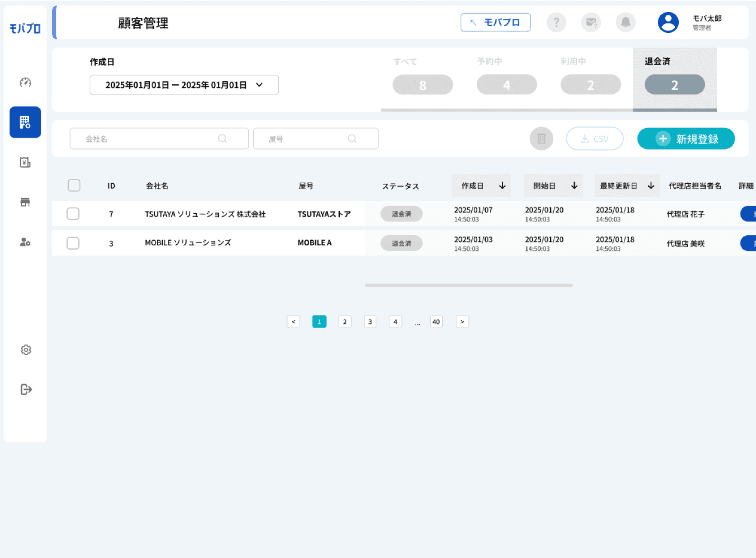Image resolution: width=756 pixels, height=558 pixels.
Task: Open the store icon in sidebar
Action: [25, 202]
